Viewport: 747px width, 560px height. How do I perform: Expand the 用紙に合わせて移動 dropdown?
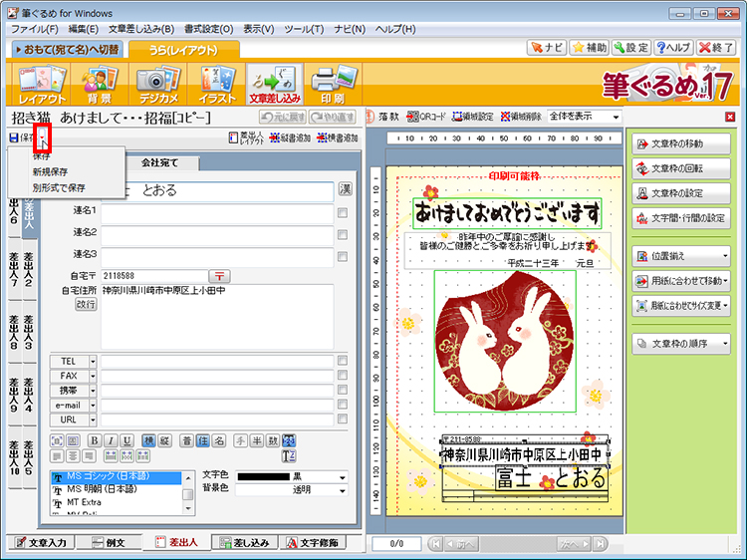pos(725,281)
